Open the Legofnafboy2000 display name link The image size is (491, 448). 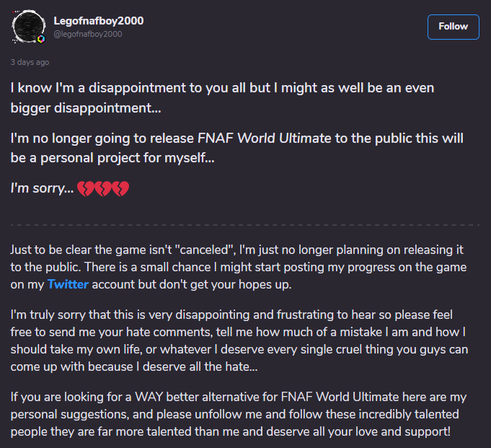coord(98,21)
